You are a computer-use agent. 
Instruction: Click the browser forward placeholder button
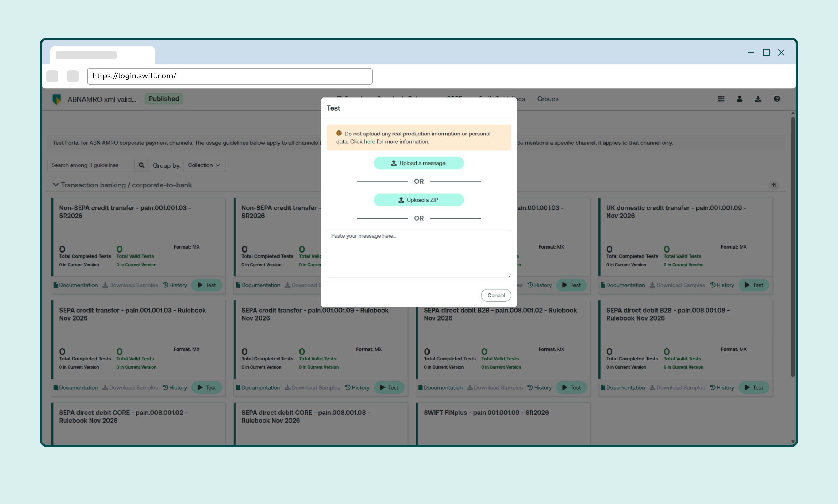[x=73, y=76]
